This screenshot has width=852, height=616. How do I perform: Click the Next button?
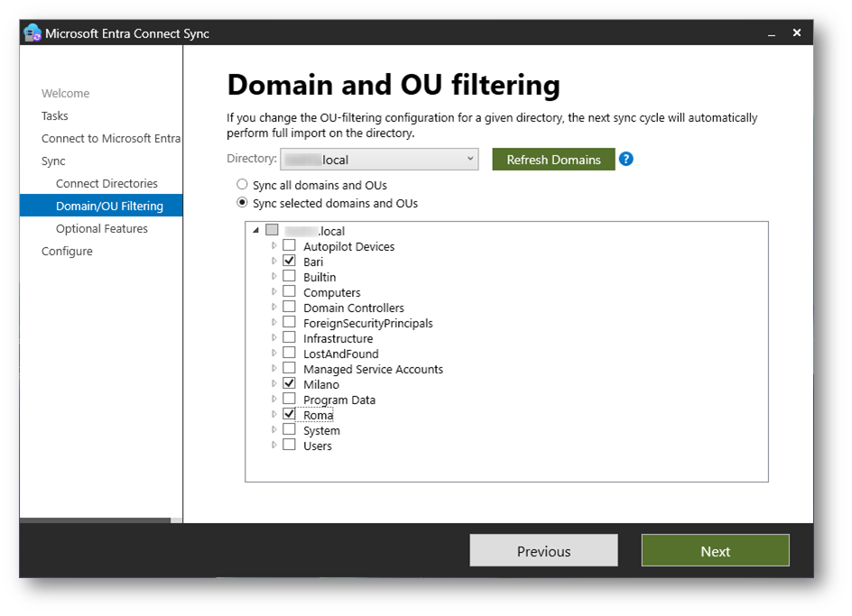[x=715, y=550]
